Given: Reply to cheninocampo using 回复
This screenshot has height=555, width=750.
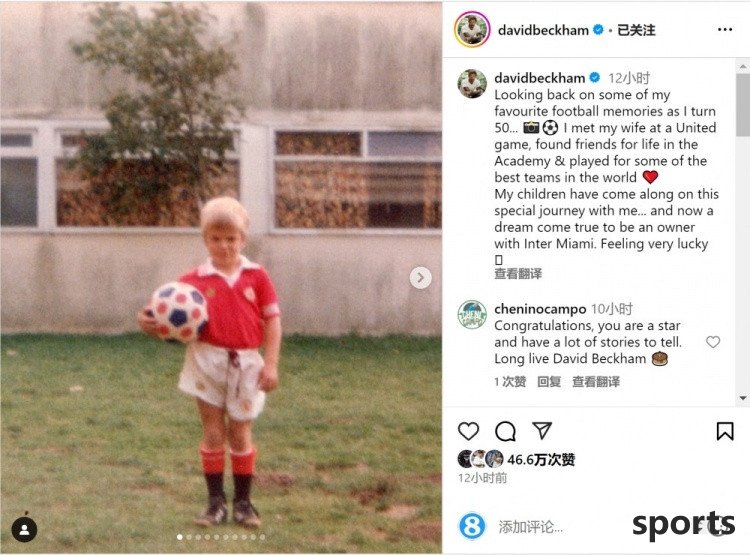Looking at the screenshot, I should (549, 382).
